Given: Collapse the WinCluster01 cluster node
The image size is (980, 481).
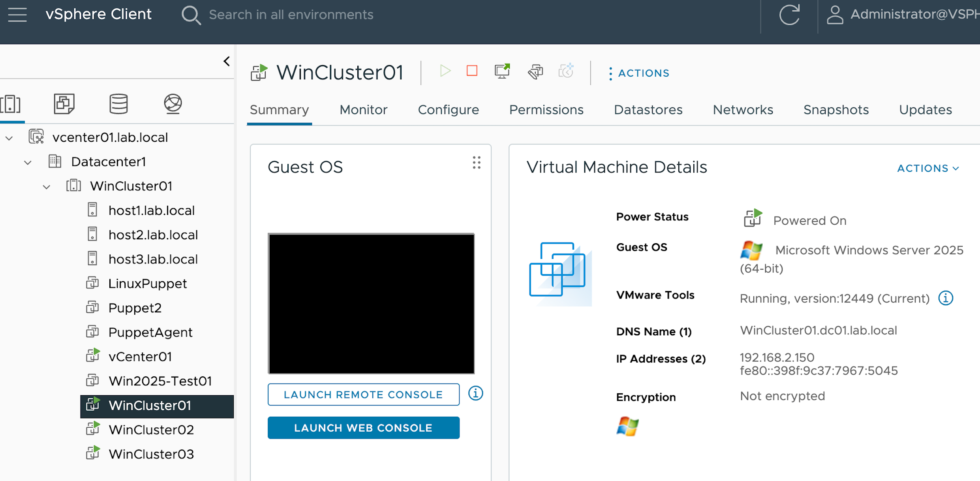Looking at the screenshot, I should (x=47, y=187).
